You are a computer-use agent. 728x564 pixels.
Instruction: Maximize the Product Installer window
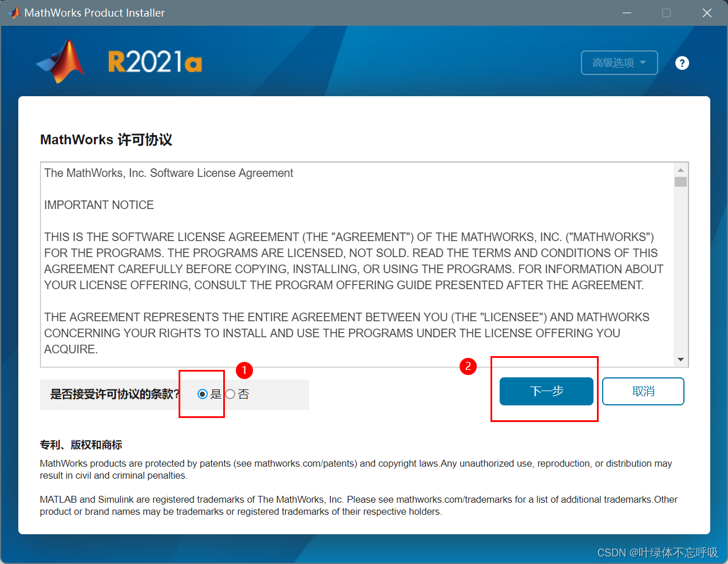point(666,13)
